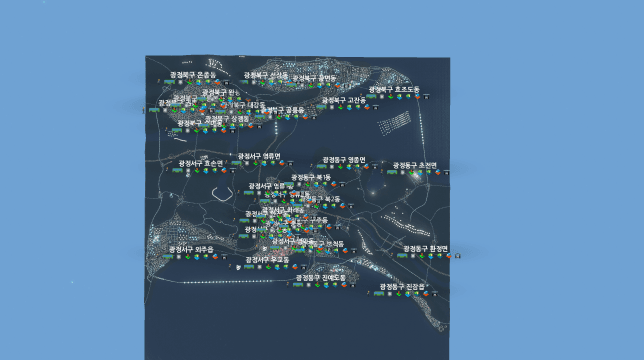This screenshot has height=360, width=644.
Task: Click orange-blue icon under 광정동구 진장읍
Action: pos(426,294)
